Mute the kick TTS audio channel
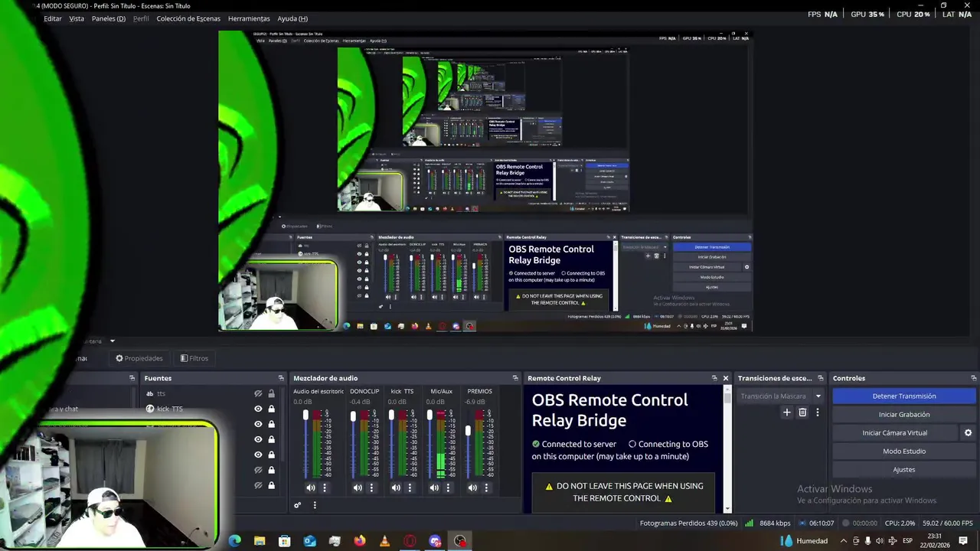980x551 pixels. coord(396,487)
